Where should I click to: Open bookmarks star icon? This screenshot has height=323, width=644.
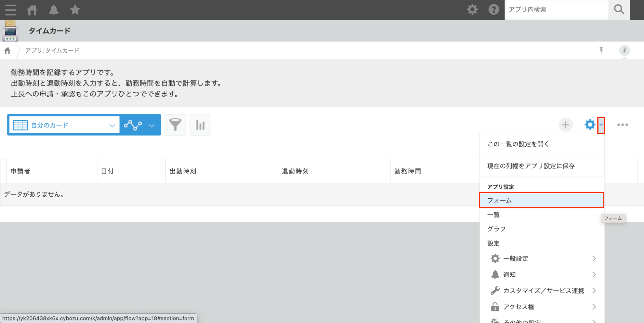pyautogui.click(x=75, y=10)
